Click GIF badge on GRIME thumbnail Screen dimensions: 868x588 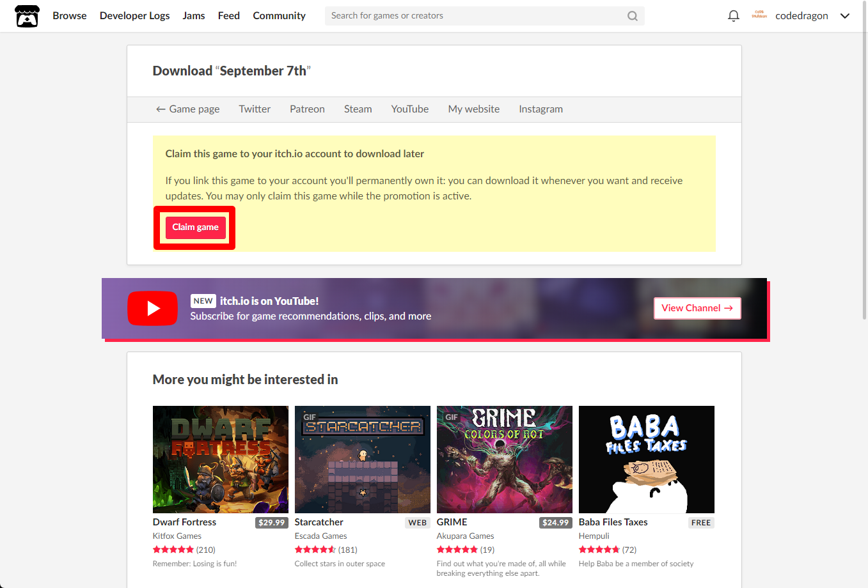coord(452,417)
